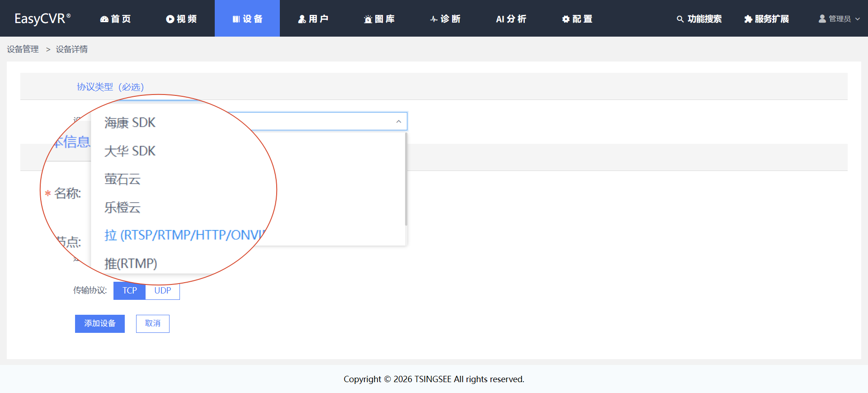Viewport: 868px width, 393px height.
Task: Go to the 用户 users tab
Action: [313, 19]
